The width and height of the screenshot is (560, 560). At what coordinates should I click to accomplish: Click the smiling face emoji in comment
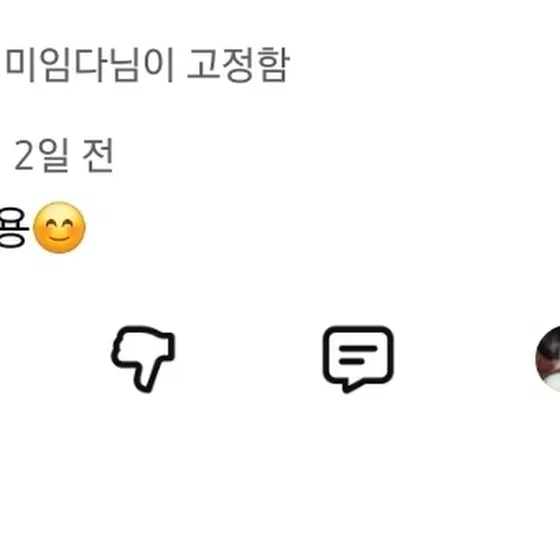[x=59, y=228]
